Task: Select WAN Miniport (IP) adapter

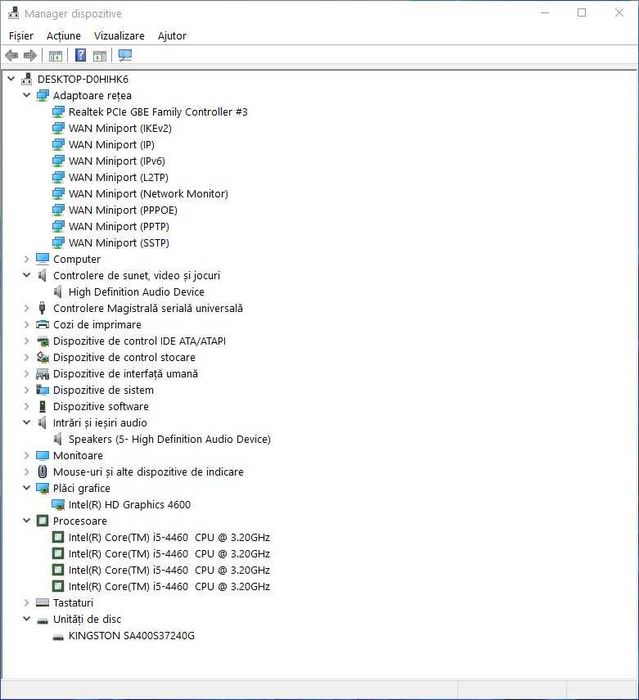Action: (x=112, y=145)
